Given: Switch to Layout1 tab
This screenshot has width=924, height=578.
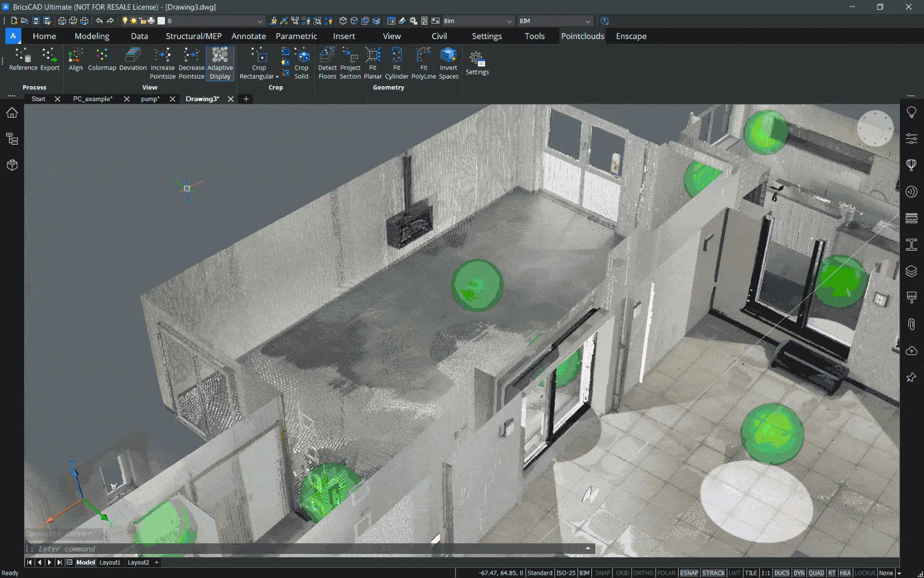Looking at the screenshot, I should (x=110, y=562).
